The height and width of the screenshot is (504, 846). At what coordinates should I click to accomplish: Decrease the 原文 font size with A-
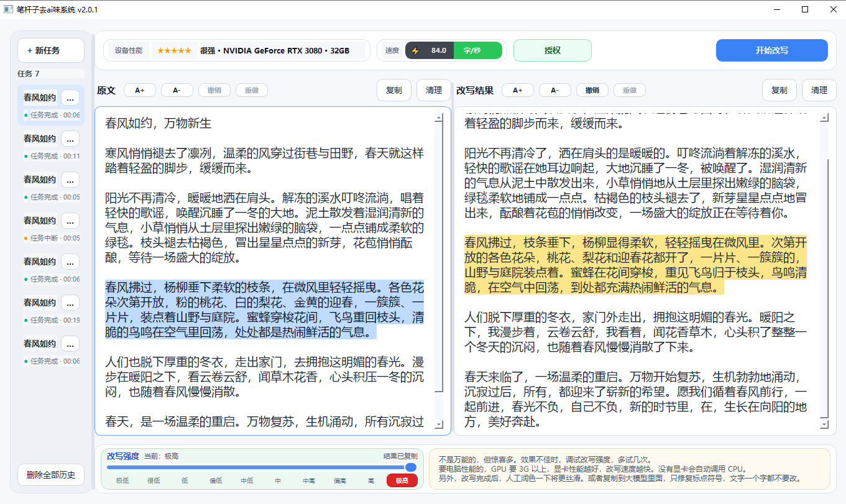click(177, 90)
